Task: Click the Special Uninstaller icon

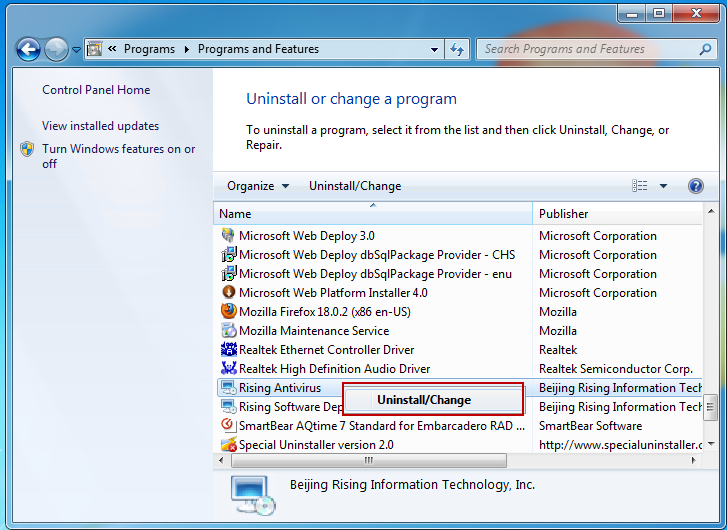Action: [228, 444]
